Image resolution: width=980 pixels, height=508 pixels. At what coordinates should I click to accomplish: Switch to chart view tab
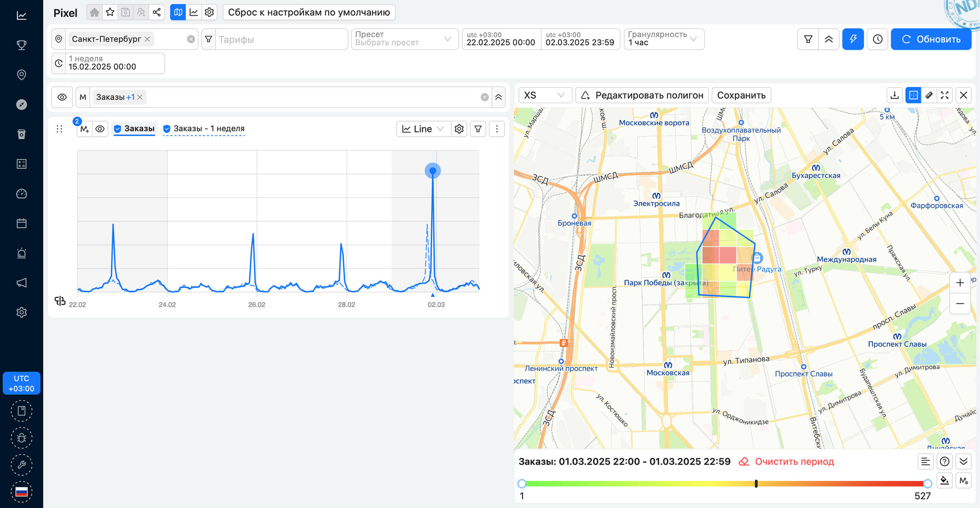(194, 12)
